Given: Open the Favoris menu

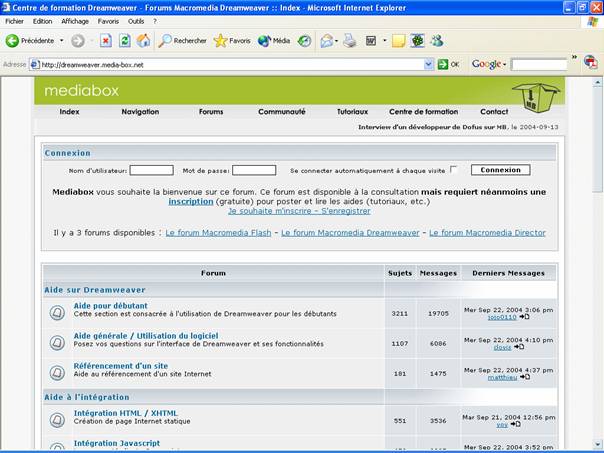Looking at the screenshot, I should (108, 21).
